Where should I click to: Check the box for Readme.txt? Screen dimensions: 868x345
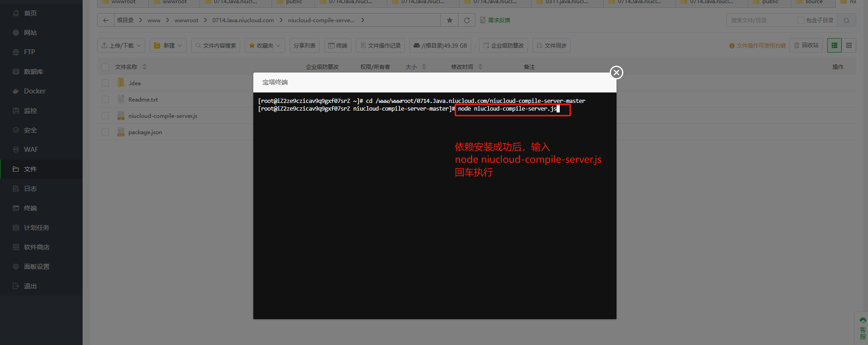105,99
